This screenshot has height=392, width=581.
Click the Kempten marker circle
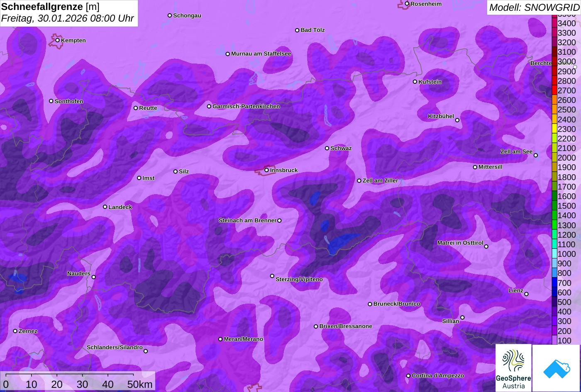point(58,40)
